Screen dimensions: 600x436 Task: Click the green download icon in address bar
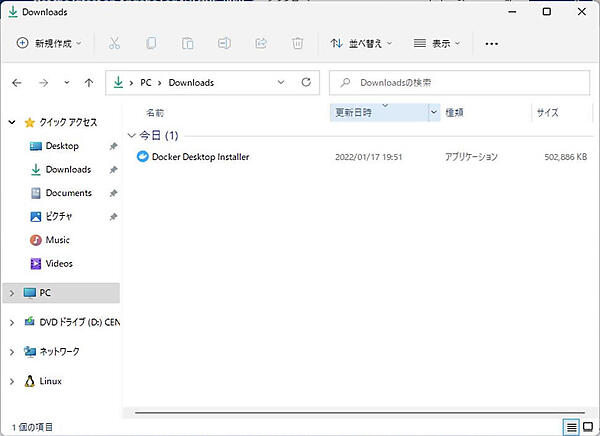click(x=119, y=82)
